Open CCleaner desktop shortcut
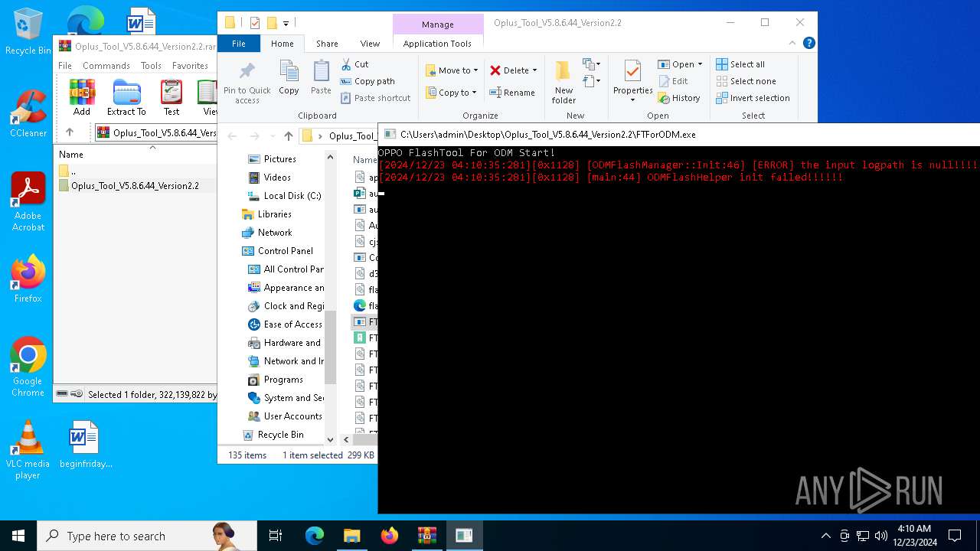This screenshot has width=980, height=551. (x=28, y=114)
